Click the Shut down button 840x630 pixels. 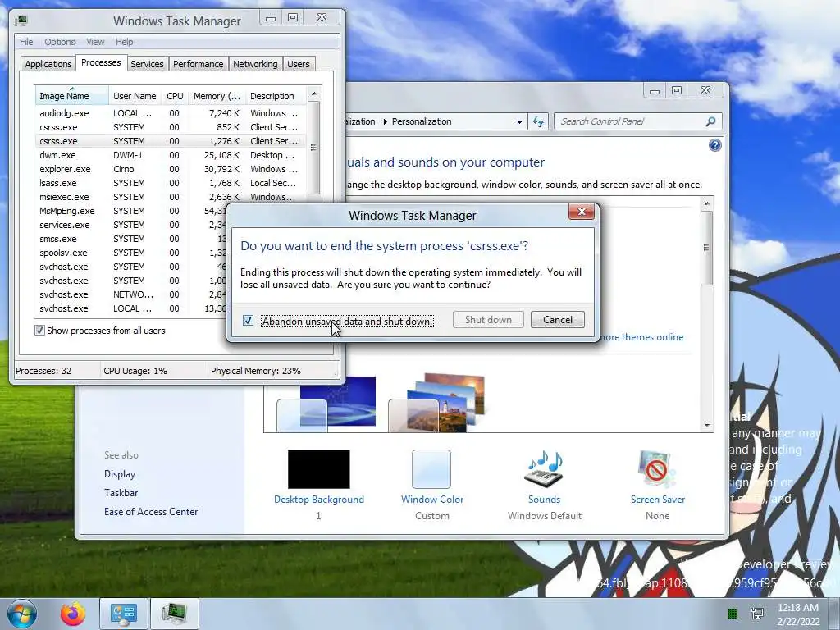pos(488,320)
